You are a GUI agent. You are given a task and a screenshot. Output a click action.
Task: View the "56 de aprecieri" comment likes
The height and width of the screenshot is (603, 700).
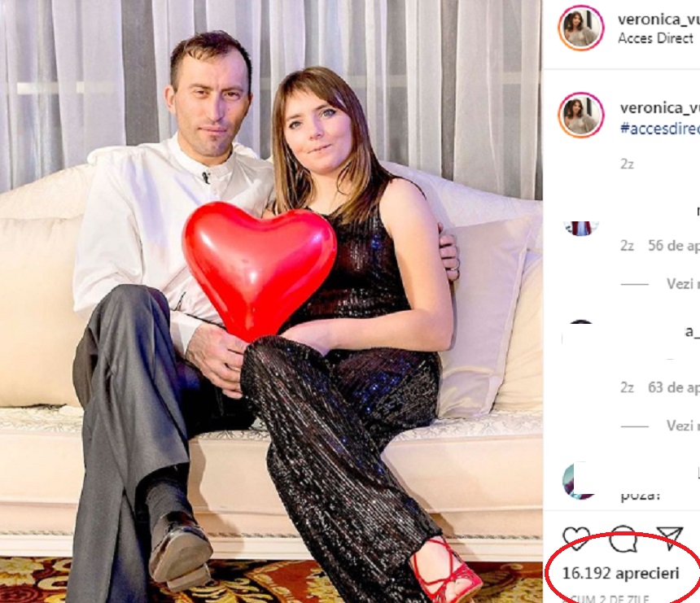point(673,245)
